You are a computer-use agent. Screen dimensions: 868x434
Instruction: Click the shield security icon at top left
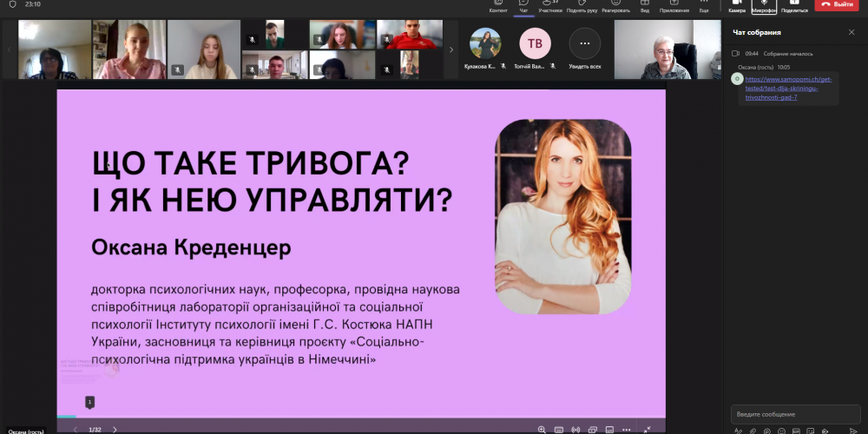point(12,4)
